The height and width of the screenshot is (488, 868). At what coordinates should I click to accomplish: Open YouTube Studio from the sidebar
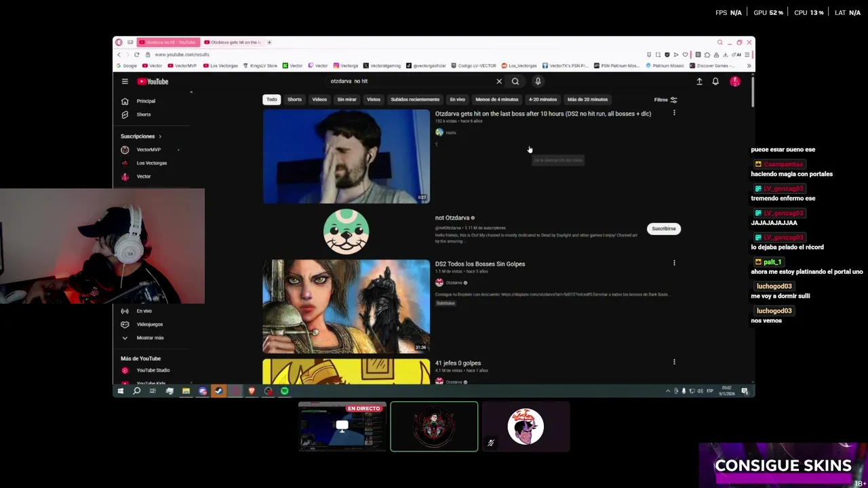[153, 370]
